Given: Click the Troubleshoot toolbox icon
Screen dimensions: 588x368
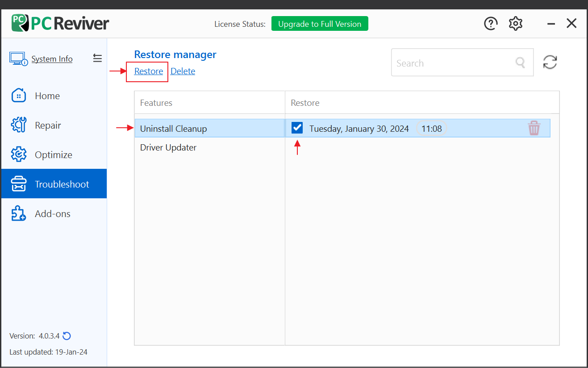Looking at the screenshot, I should (18, 184).
